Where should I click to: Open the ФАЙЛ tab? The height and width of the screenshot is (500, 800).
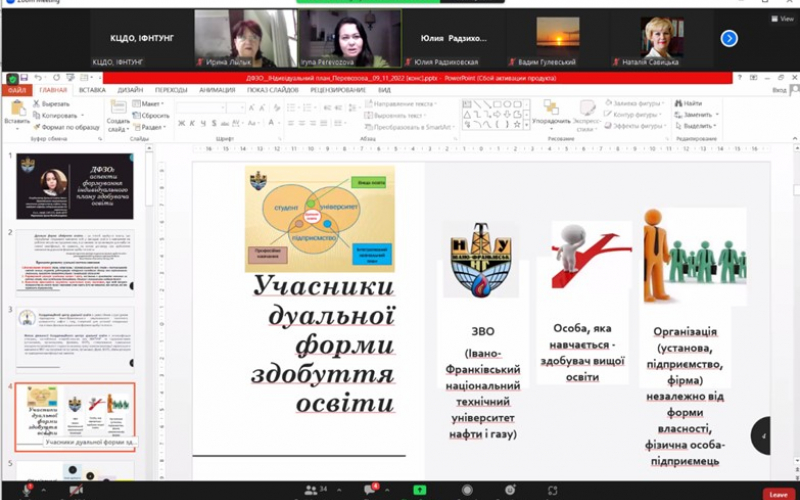(x=17, y=90)
